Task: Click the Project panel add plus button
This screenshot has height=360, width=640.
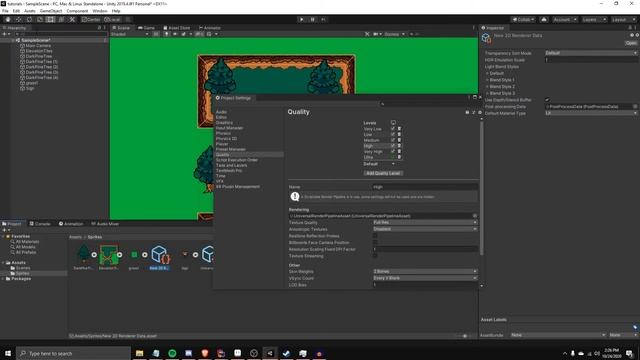Action: coord(5,230)
